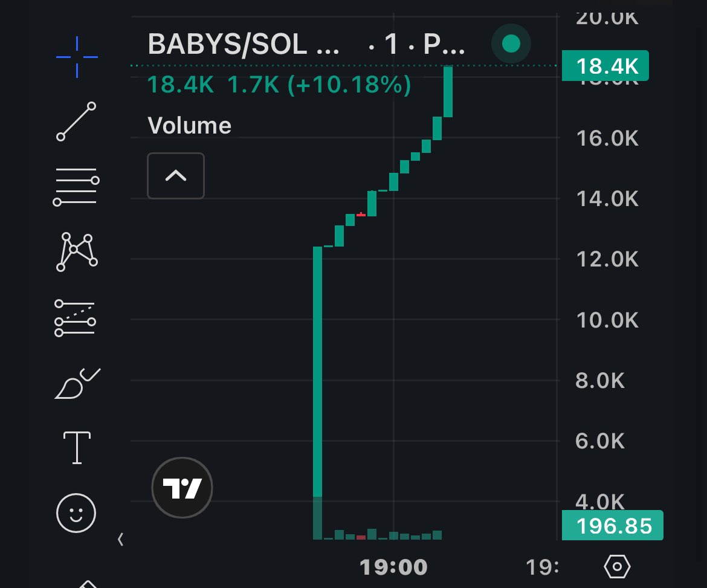The width and height of the screenshot is (707, 588).
Task: Pick the text annotation tool
Action: [x=77, y=448]
